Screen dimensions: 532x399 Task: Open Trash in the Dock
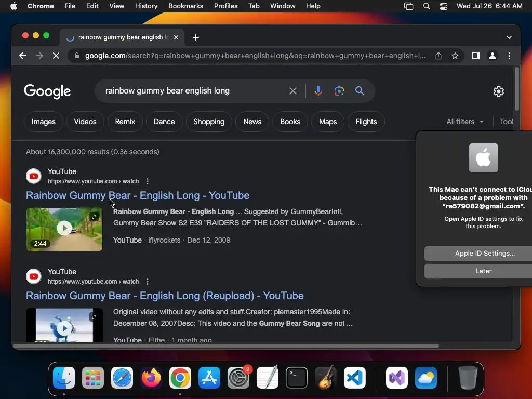[468, 378]
